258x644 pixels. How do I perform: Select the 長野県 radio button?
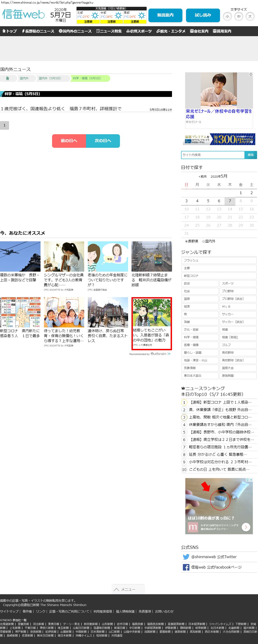(186, 241)
